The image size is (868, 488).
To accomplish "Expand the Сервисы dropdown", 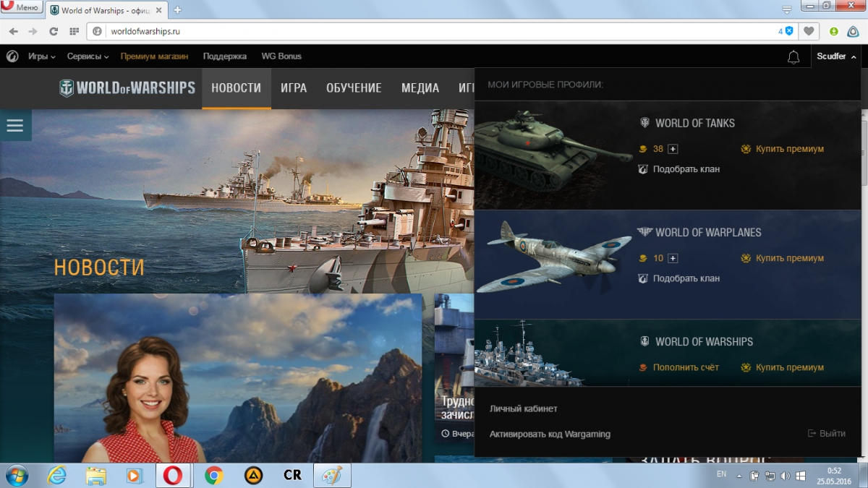I will pyautogui.click(x=88, y=56).
